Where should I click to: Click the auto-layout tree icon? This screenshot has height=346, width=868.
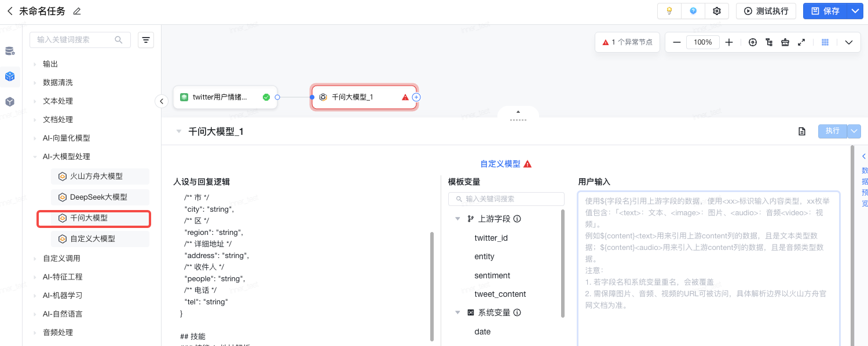click(769, 42)
